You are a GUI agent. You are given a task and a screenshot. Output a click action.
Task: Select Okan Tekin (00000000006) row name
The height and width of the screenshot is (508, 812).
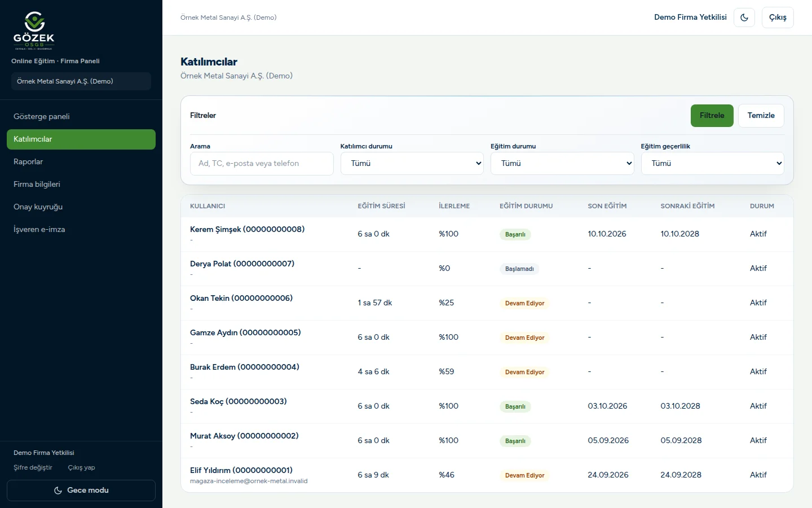pos(241,298)
